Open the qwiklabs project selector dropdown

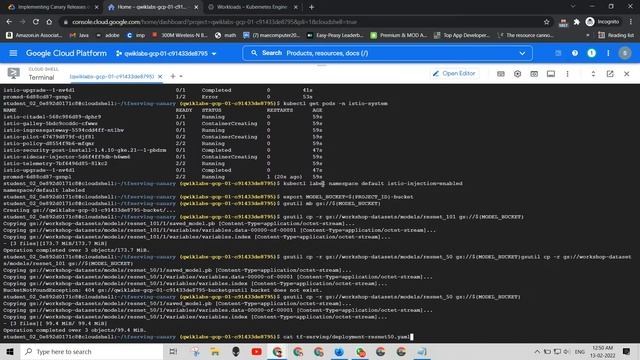[x=166, y=53]
